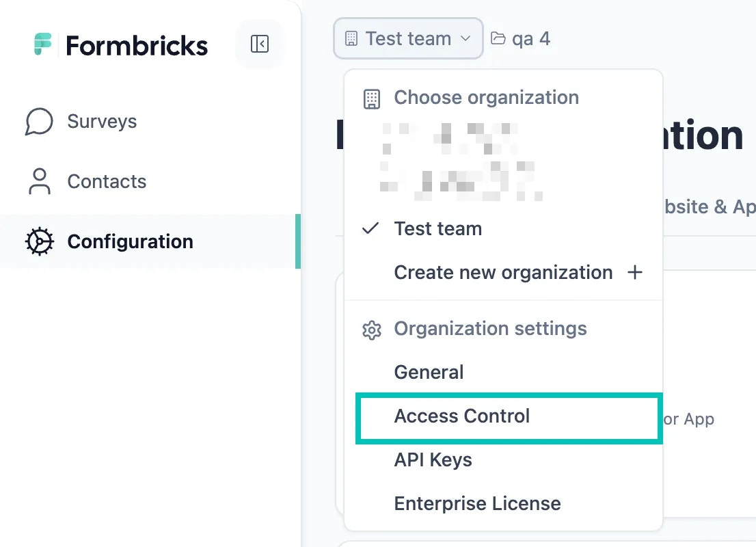Open Configuration in sidebar
Viewport: 756px width, 547px height.
[130, 242]
